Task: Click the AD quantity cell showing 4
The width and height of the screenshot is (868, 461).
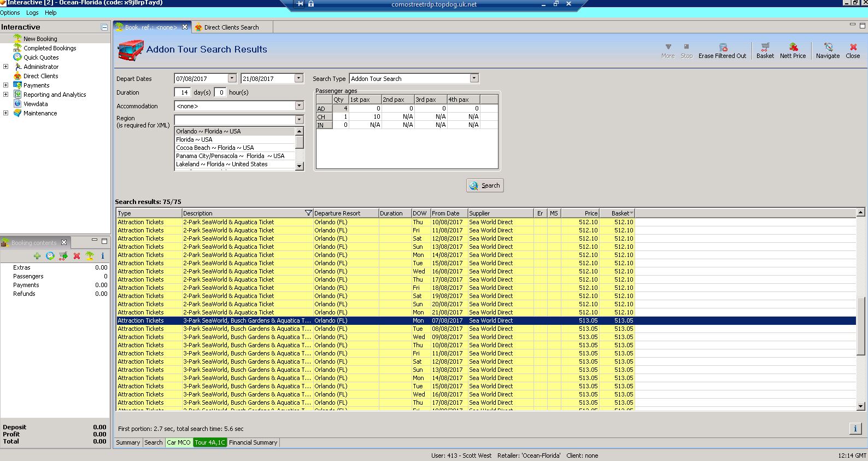Action: click(x=340, y=108)
